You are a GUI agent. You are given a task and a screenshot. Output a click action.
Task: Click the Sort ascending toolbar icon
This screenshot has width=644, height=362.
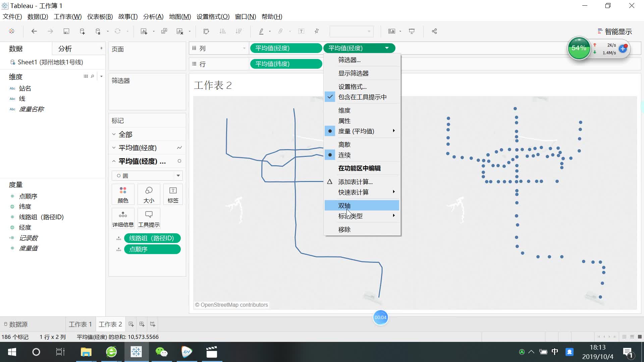(222, 31)
